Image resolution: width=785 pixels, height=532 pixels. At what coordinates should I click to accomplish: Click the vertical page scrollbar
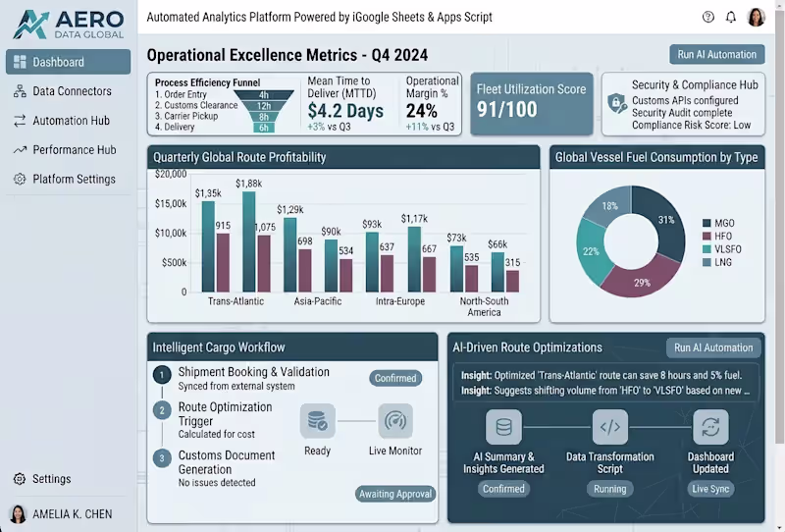point(779,226)
